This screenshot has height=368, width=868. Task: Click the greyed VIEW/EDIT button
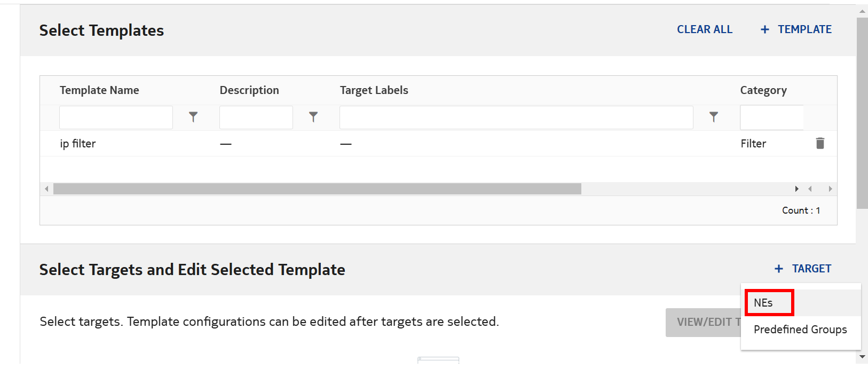[704, 322]
